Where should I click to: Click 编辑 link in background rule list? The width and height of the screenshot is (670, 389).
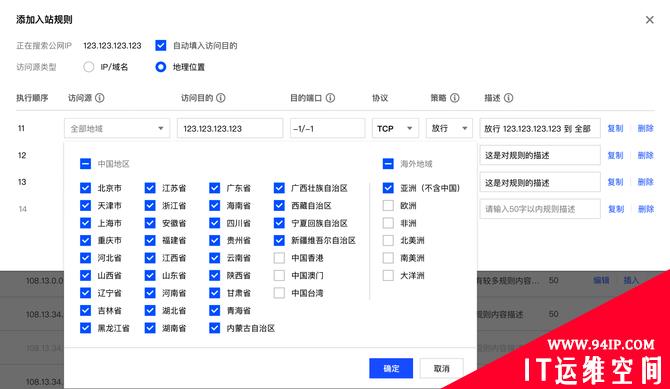click(601, 280)
